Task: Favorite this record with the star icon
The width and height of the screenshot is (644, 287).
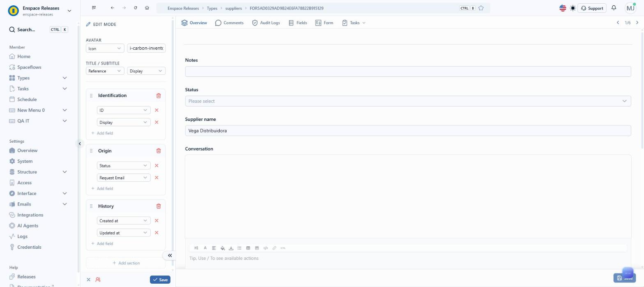Action: click(x=481, y=8)
